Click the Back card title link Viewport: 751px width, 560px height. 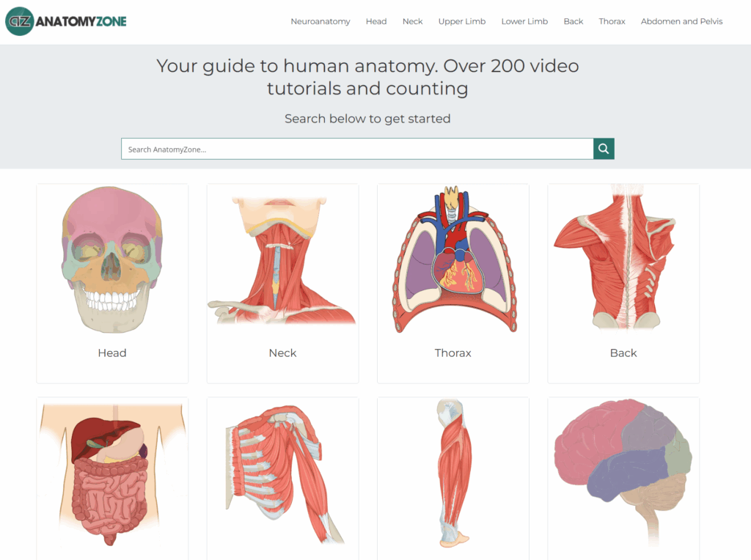pos(623,353)
